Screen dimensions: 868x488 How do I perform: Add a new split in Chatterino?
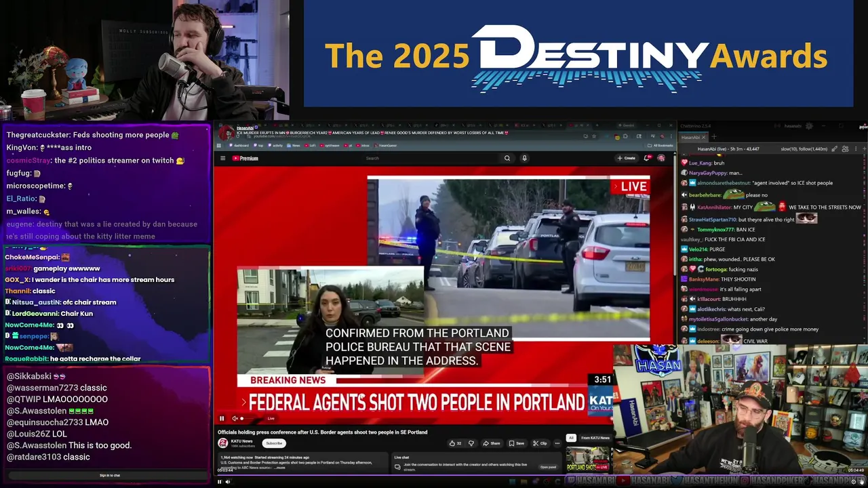coord(863,148)
